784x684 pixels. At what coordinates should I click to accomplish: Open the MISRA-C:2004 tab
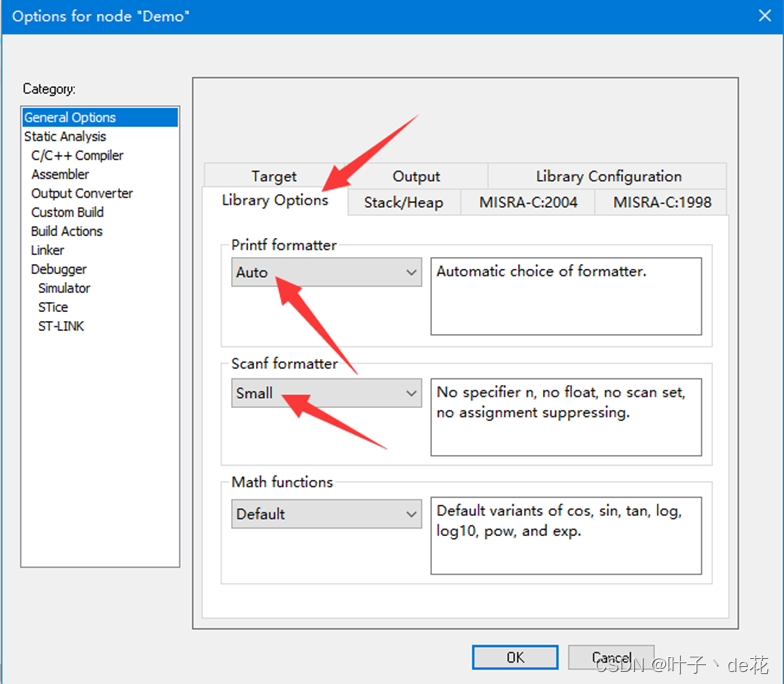tap(528, 202)
